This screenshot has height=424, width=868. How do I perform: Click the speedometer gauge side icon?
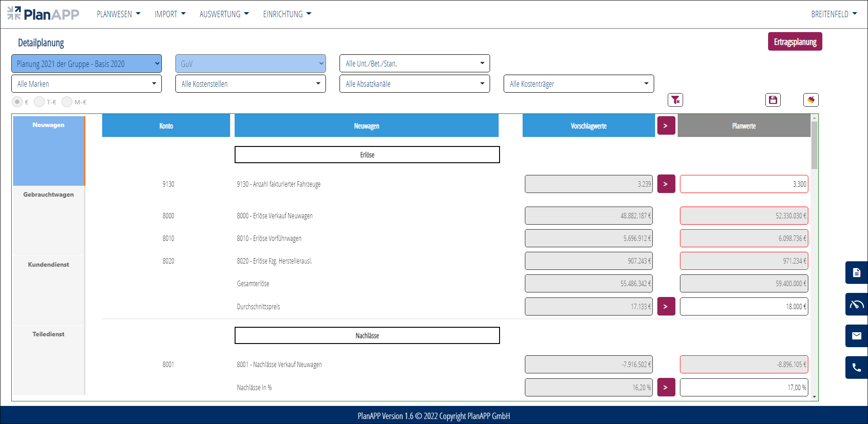pos(856,304)
